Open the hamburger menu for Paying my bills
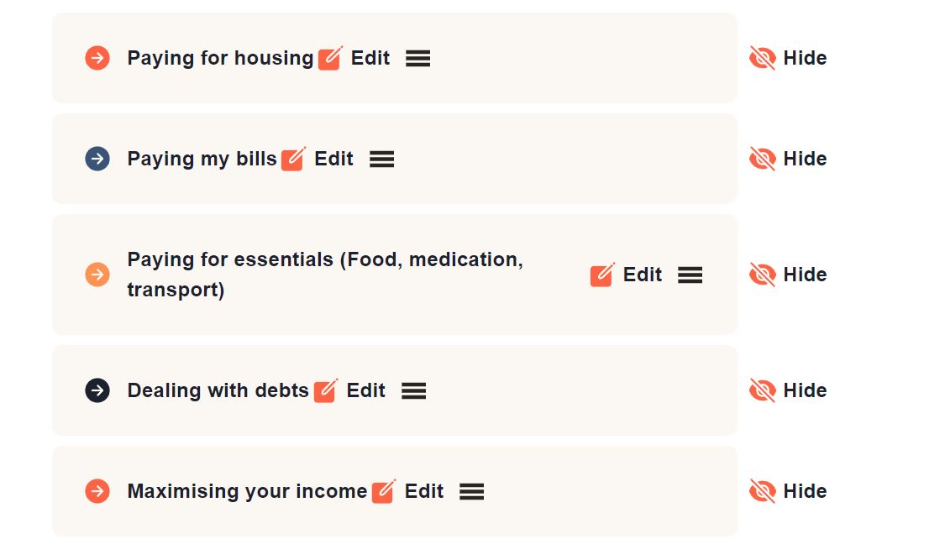 click(x=382, y=159)
